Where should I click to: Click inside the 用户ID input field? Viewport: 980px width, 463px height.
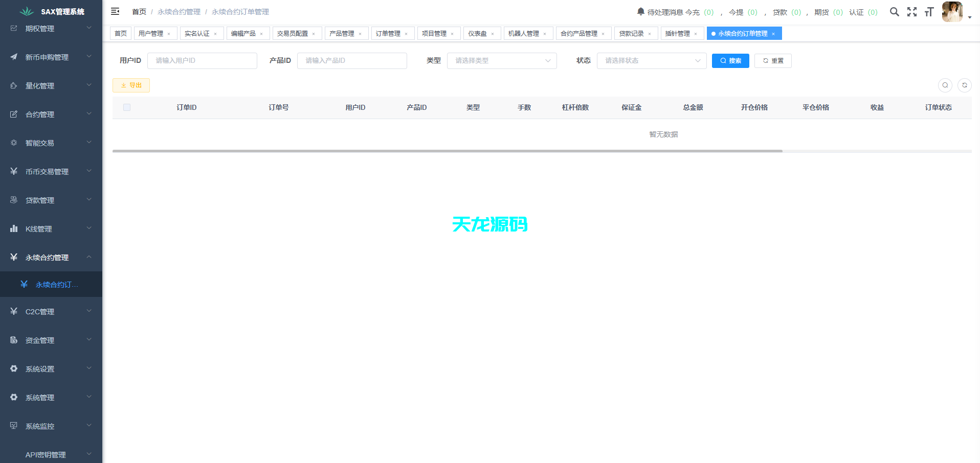(202, 60)
